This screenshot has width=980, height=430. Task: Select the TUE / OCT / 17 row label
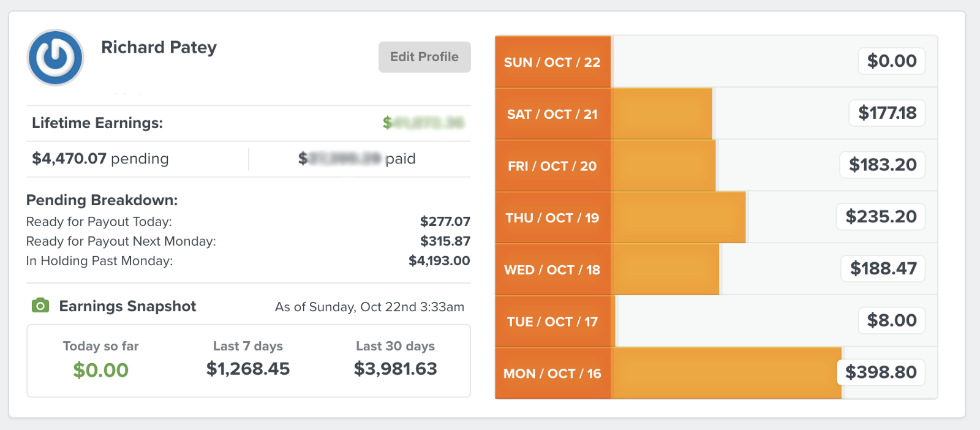(552, 322)
